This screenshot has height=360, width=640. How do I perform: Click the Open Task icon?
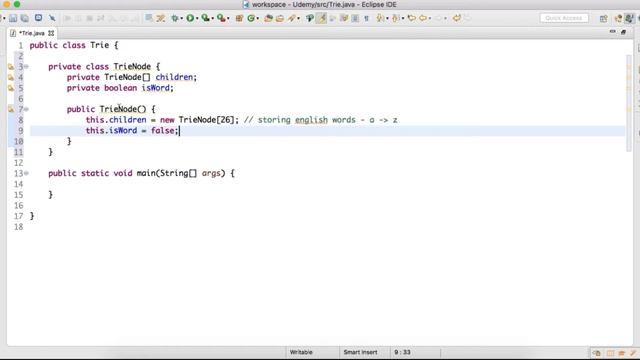point(280,18)
